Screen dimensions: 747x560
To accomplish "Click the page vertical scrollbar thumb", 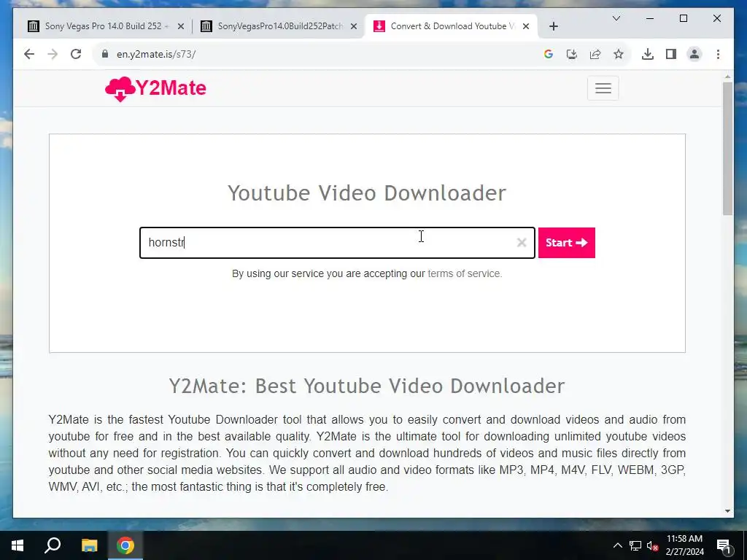I will pyautogui.click(x=727, y=149).
